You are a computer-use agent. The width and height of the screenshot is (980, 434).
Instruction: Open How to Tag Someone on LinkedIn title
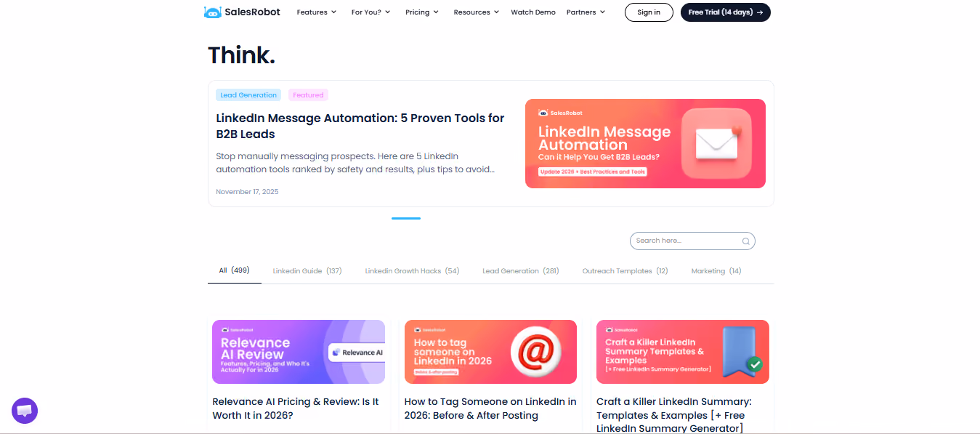(490, 409)
